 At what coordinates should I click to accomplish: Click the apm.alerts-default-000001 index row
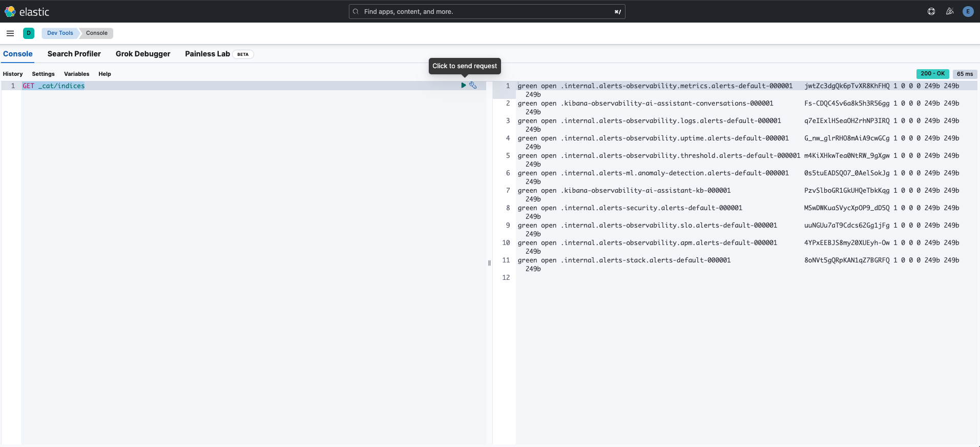738,247
